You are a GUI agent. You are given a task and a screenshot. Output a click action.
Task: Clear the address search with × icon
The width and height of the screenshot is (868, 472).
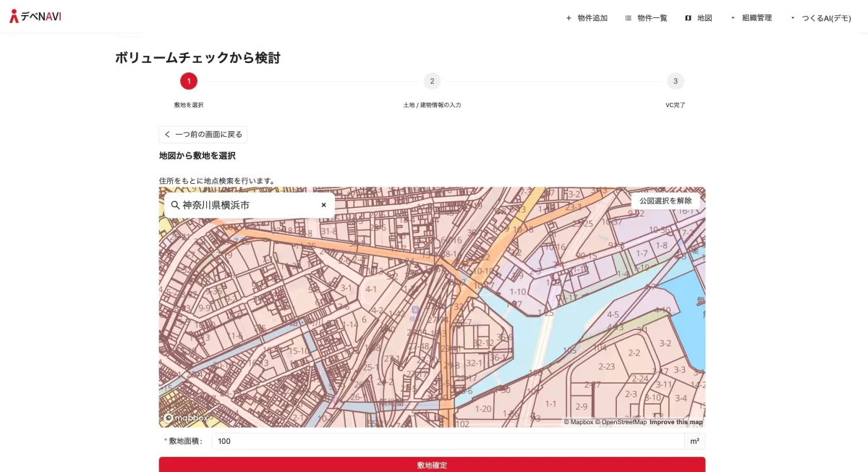coord(323,206)
